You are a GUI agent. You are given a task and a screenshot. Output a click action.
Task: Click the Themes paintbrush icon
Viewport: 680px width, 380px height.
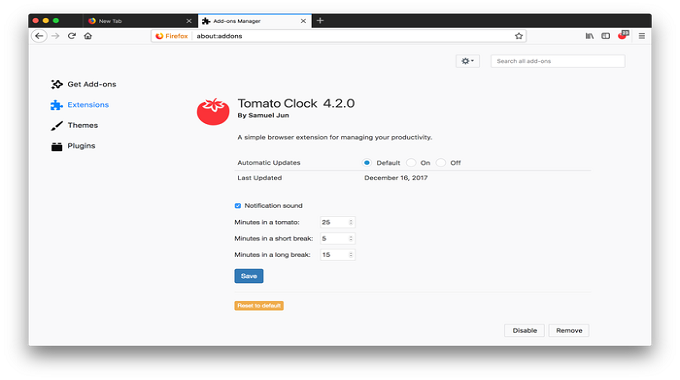(x=56, y=125)
